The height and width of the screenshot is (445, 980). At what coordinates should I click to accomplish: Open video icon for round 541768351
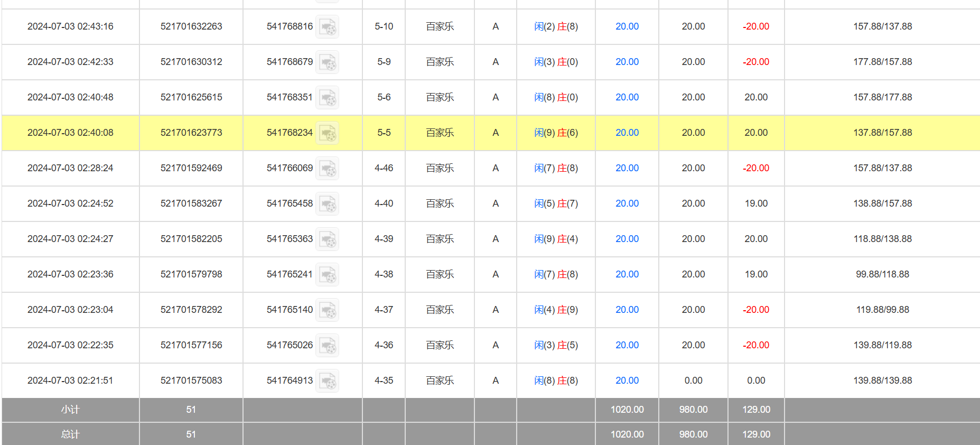(x=328, y=98)
